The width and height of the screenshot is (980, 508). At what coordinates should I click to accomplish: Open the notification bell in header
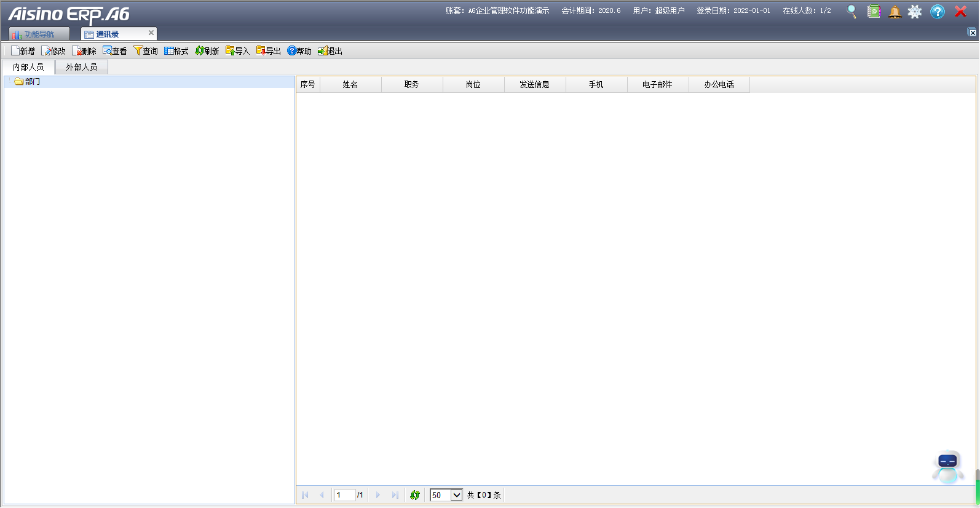coord(895,12)
